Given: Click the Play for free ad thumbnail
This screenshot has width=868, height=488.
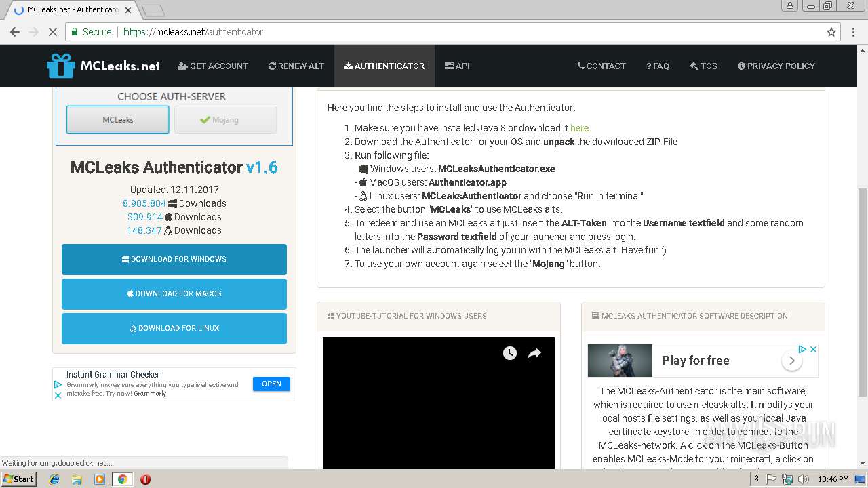Looking at the screenshot, I should click(620, 361).
